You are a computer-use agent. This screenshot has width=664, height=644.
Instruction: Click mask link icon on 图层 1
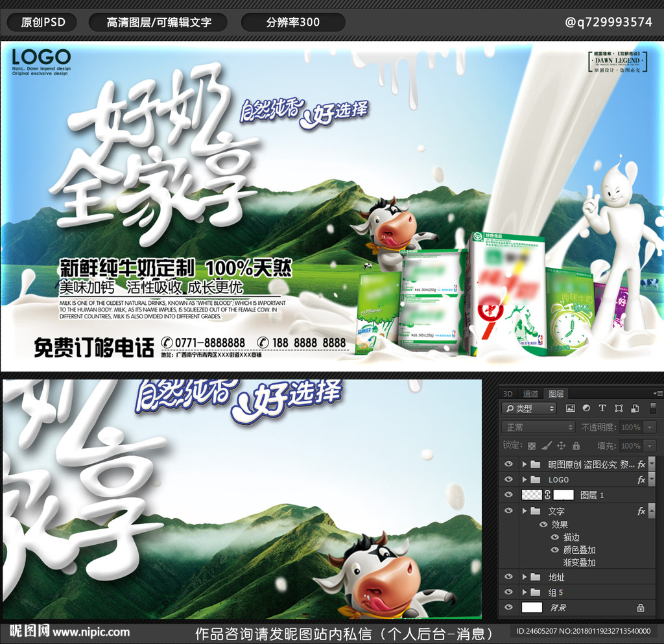(x=547, y=495)
